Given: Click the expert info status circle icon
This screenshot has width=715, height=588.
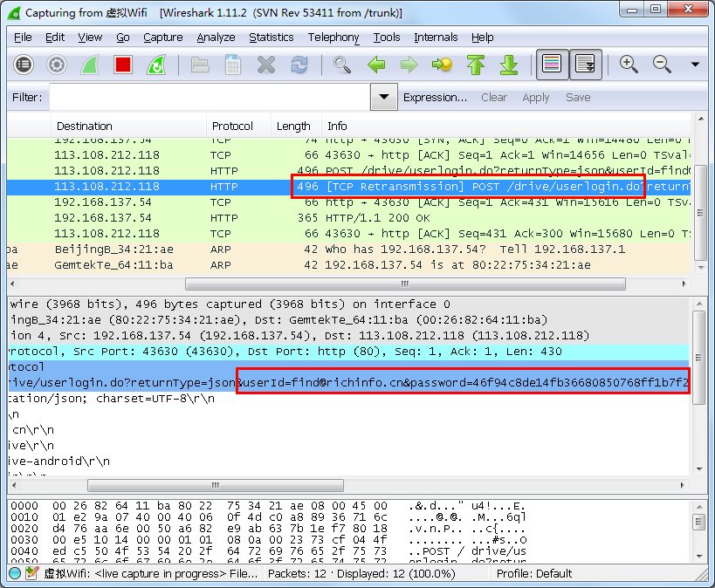Looking at the screenshot, I should [15, 573].
